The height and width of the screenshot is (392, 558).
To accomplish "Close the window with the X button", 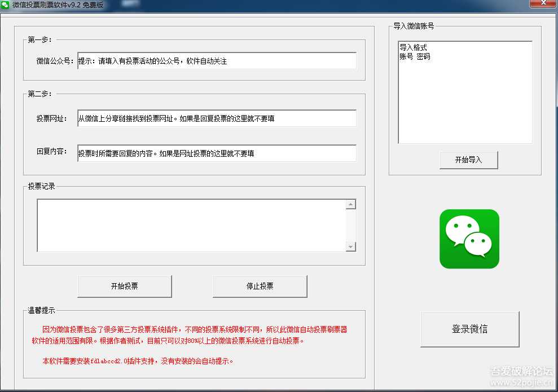I will pos(543,3).
